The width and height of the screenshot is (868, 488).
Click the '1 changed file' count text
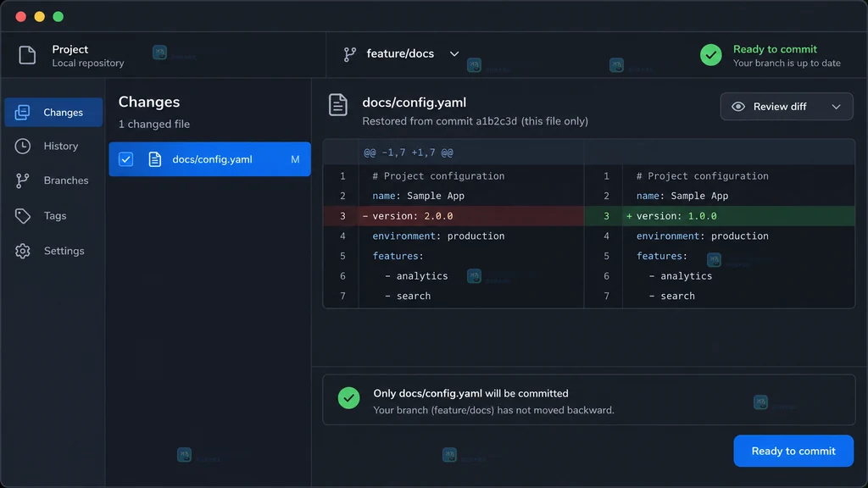point(154,125)
